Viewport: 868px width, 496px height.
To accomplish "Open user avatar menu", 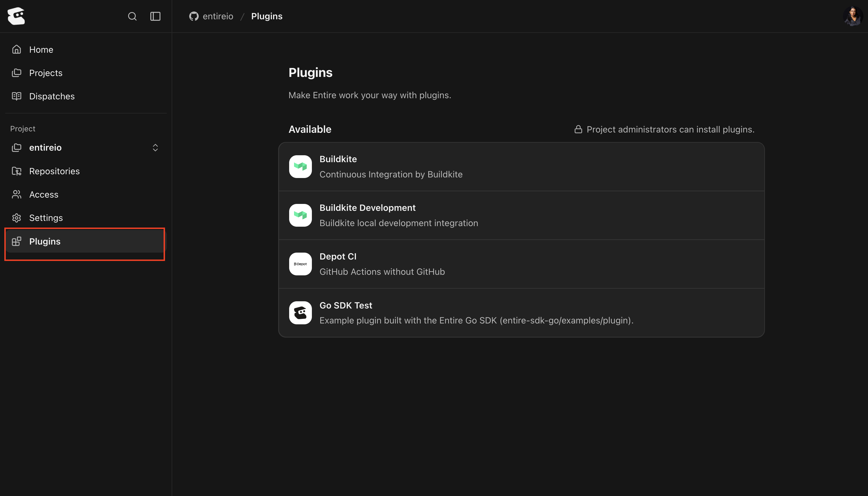I will (853, 16).
